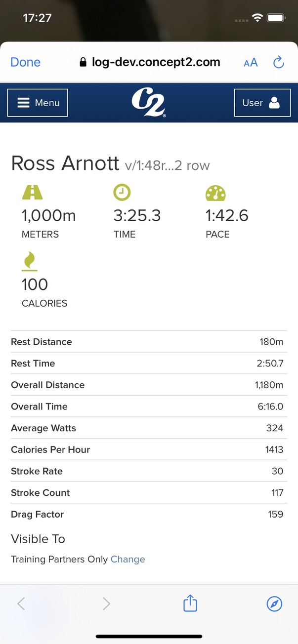
Task: Tap the flame icon above Calories
Action: point(30,261)
